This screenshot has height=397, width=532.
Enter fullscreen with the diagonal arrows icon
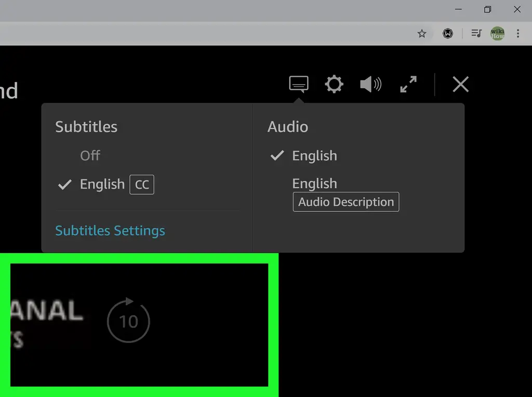(x=408, y=84)
